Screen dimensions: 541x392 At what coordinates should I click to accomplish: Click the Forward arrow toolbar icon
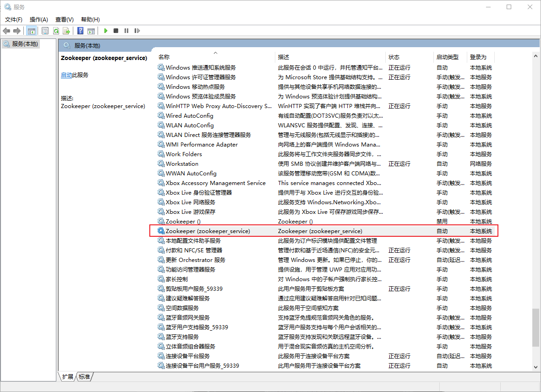click(17, 31)
